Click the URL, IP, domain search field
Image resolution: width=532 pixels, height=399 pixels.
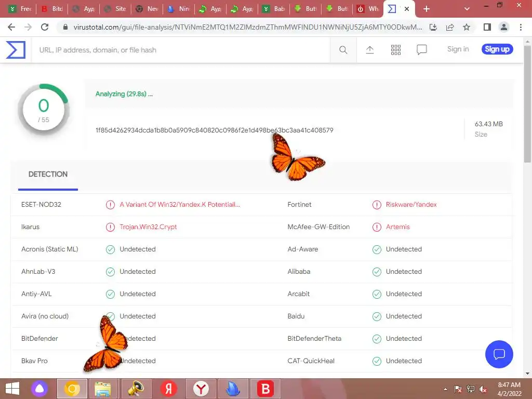tap(180, 50)
